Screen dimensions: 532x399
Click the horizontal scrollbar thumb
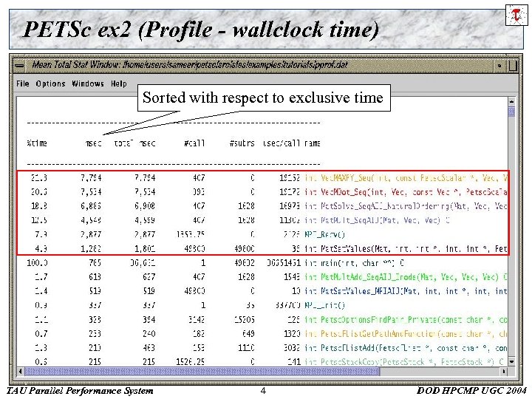[202, 372]
